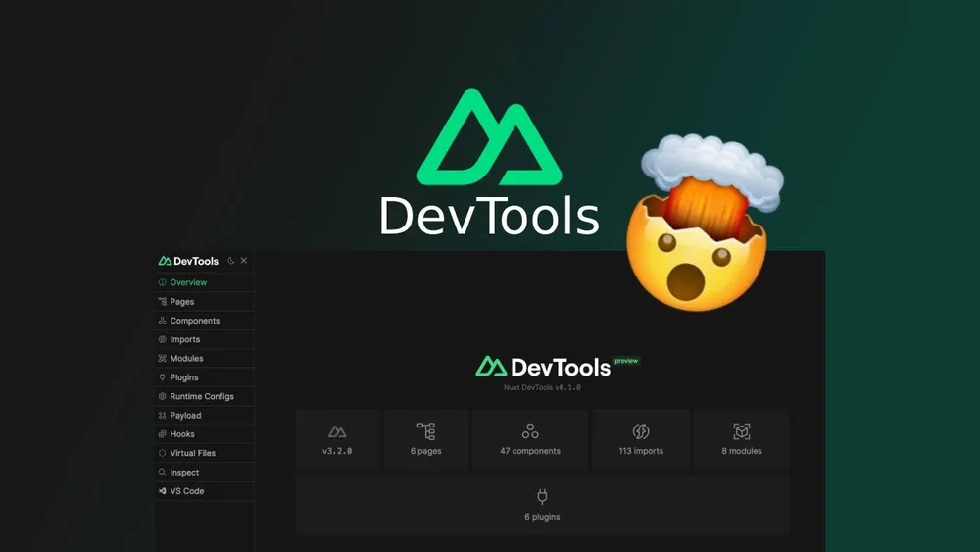Click the 8 modules card

tap(742, 440)
